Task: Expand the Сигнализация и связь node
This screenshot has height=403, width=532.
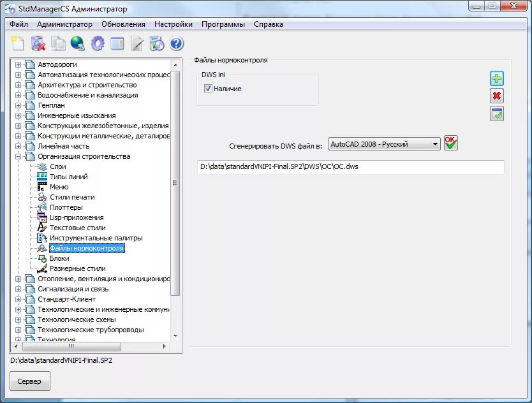Action: point(18,289)
